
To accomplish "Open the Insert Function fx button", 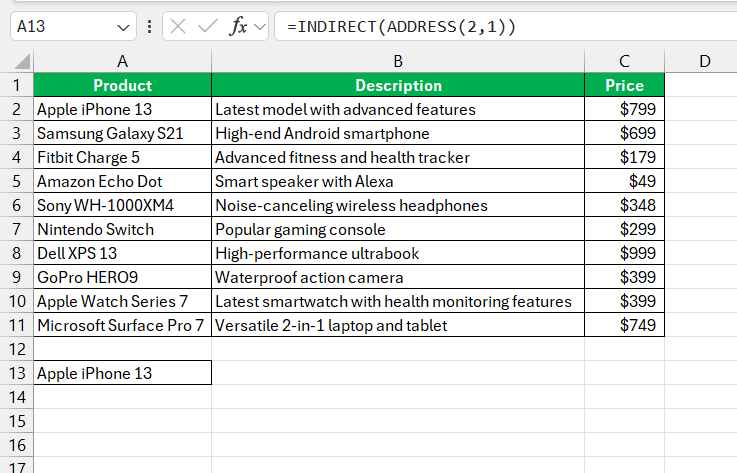I will [238, 26].
